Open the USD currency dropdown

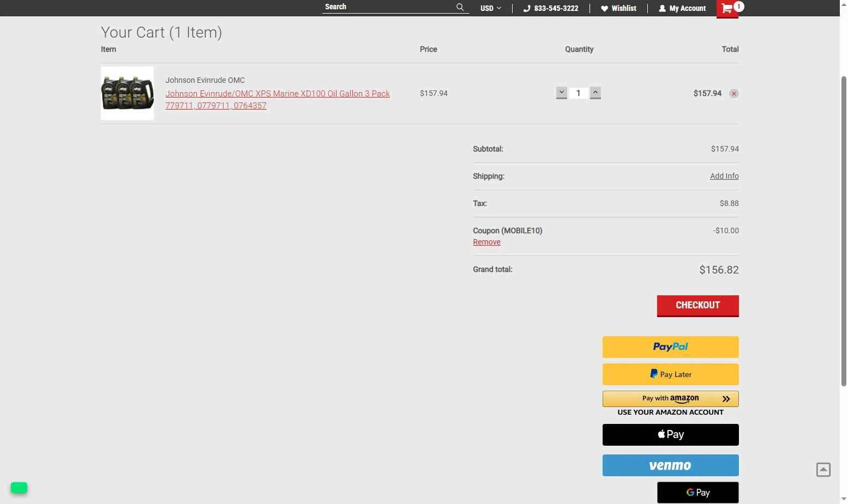click(x=490, y=8)
